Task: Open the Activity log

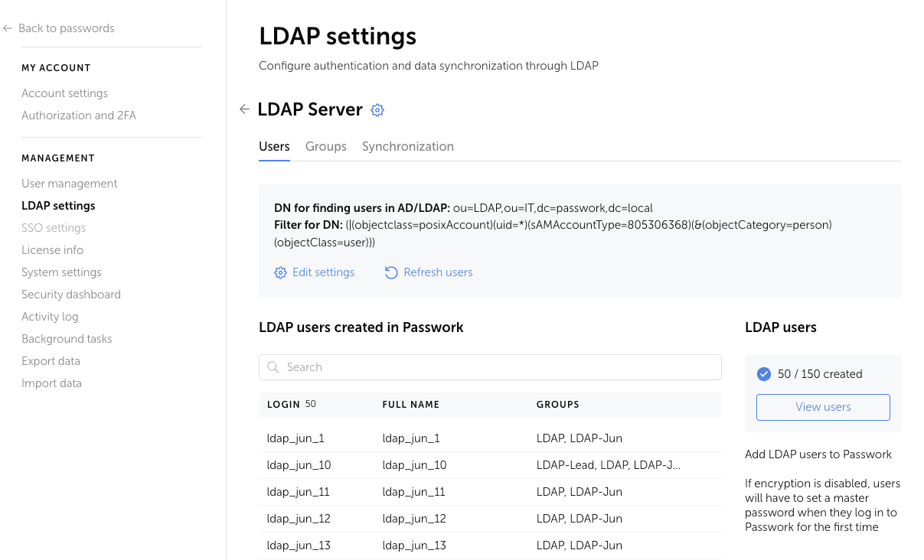Action: (x=50, y=316)
